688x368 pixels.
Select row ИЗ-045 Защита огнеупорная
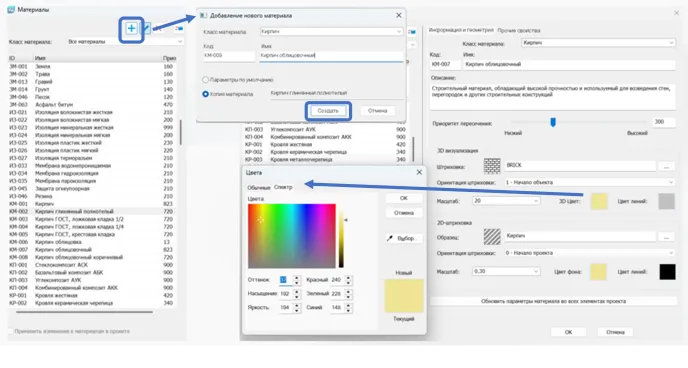91,189
